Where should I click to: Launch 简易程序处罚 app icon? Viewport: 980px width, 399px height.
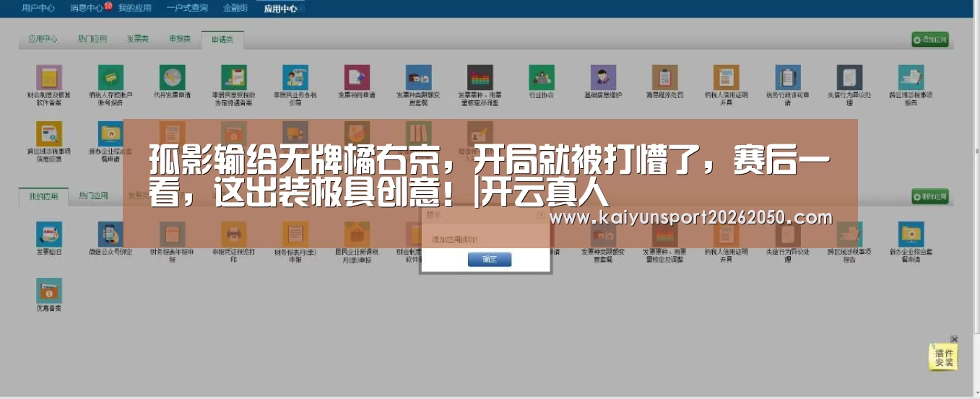(x=664, y=77)
